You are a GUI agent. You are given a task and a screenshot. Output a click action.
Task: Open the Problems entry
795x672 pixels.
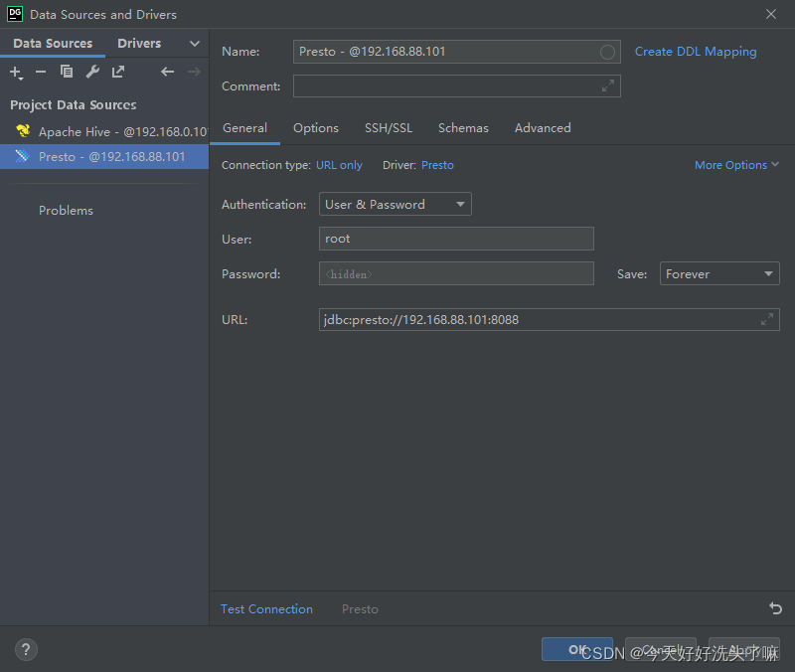pyautogui.click(x=66, y=211)
